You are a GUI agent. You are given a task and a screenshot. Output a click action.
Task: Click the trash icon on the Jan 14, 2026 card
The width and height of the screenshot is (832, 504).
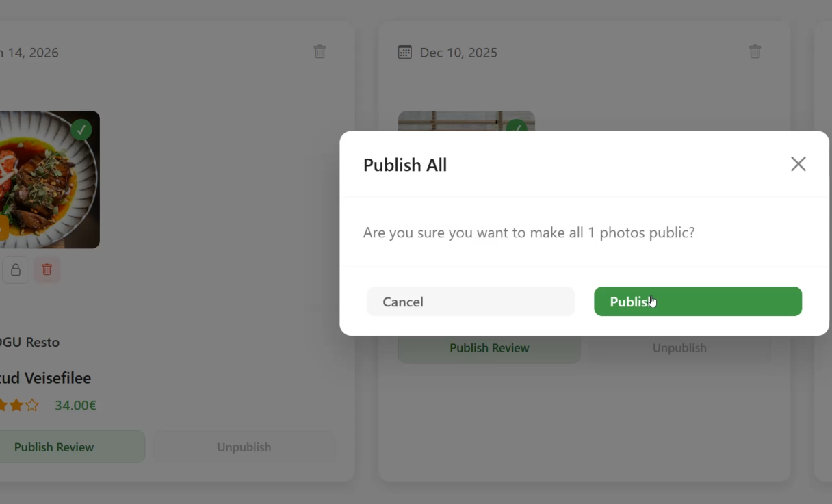(320, 51)
